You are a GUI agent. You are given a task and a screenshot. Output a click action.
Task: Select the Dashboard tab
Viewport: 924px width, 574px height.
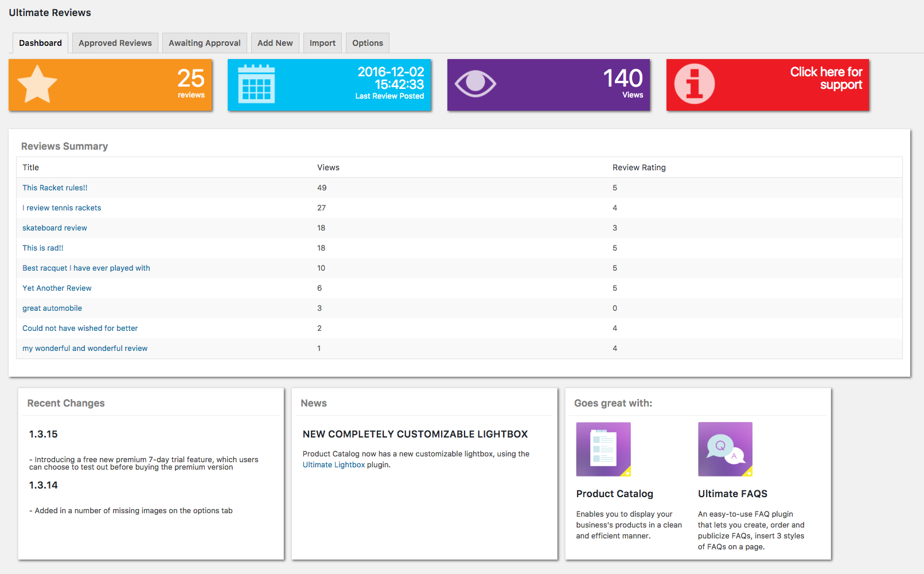(x=40, y=43)
